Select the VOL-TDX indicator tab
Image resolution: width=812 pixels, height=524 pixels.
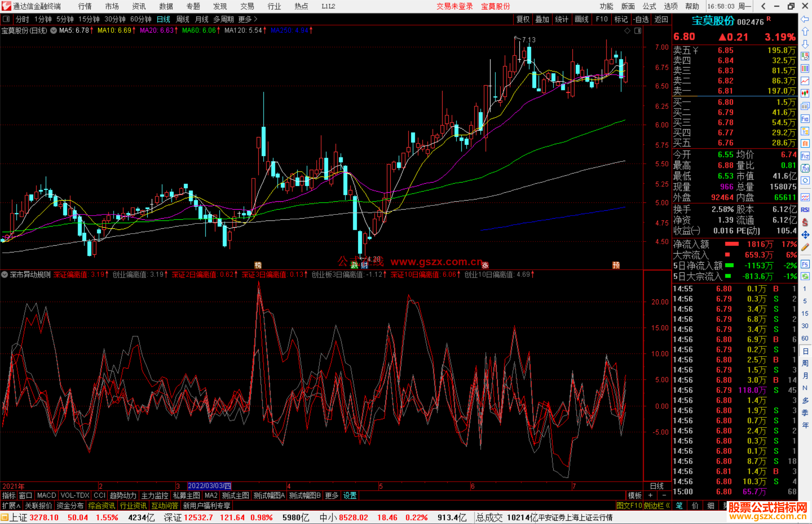coord(75,495)
